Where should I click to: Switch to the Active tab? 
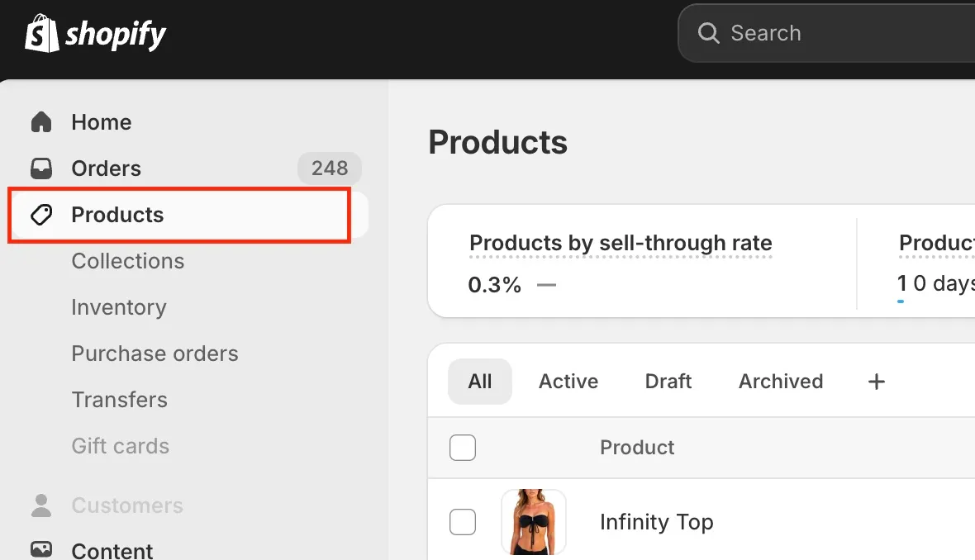click(x=568, y=381)
